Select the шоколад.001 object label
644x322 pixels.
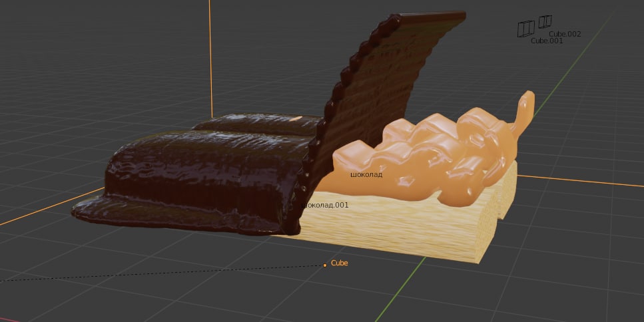[324, 205]
